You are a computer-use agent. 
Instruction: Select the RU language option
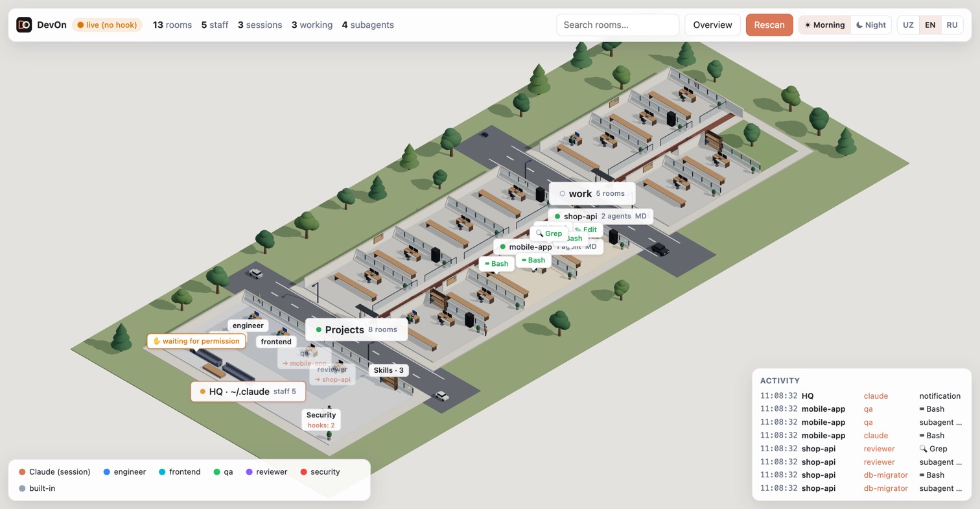[951, 25]
